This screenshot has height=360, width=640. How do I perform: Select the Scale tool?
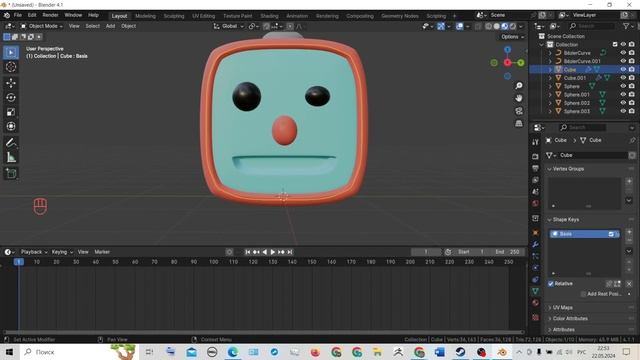[11, 112]
